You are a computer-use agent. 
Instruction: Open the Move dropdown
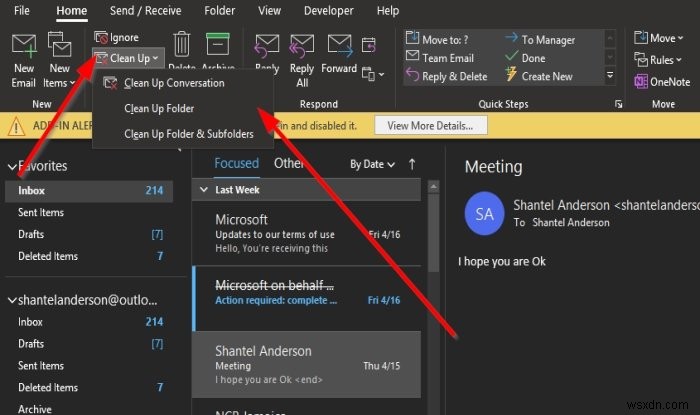point(658,38)
